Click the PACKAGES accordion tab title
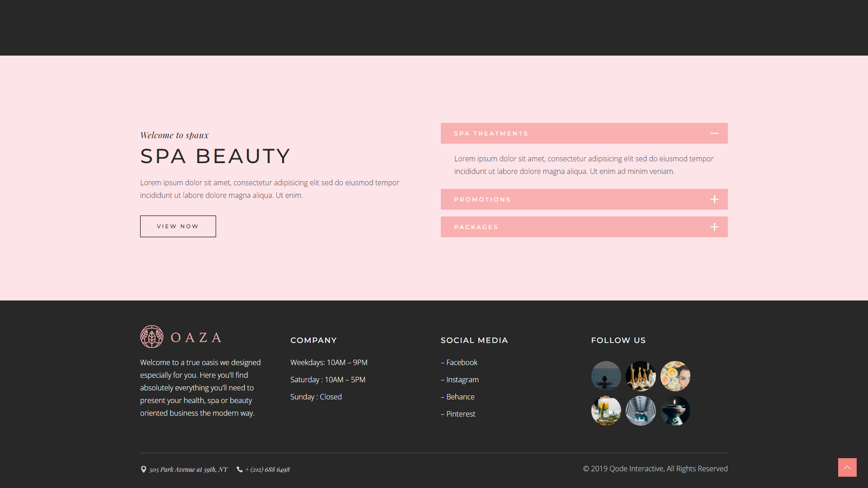The width and height of the screenshot is (868, 488). (x=476, y=227)
